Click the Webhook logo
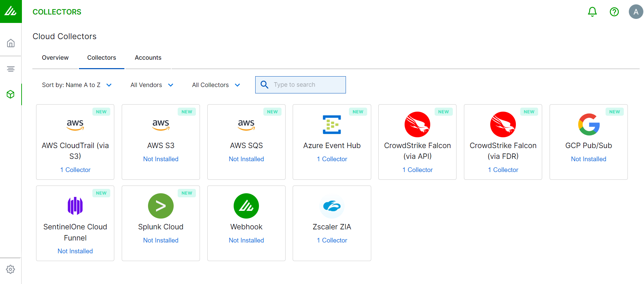 (x=246, y=206)
